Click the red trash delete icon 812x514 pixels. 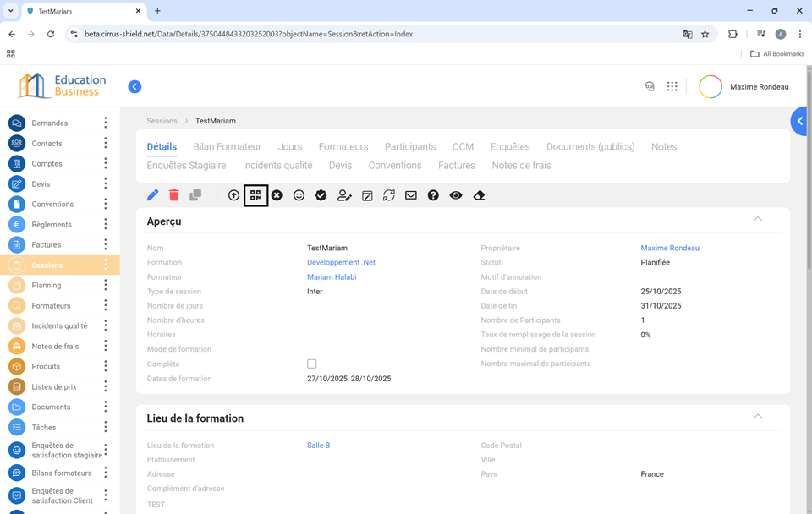[x=173, y=195]
